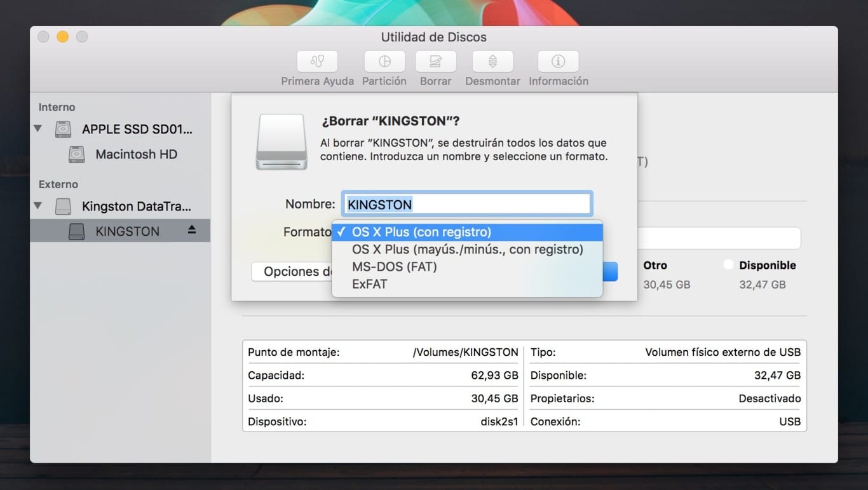Screen dimensions: 868x490
Task: Select KINGSTON volume in sidebar
Action: pos(120,231)
